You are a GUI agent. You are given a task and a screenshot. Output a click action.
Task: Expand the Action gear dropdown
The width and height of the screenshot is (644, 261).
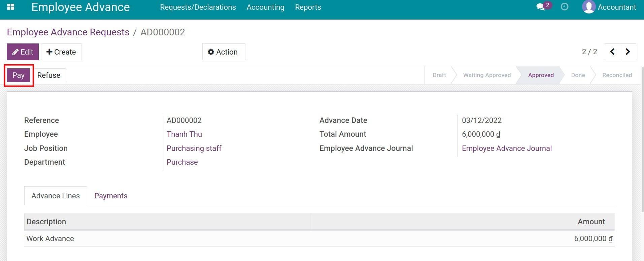click(223, 52)
